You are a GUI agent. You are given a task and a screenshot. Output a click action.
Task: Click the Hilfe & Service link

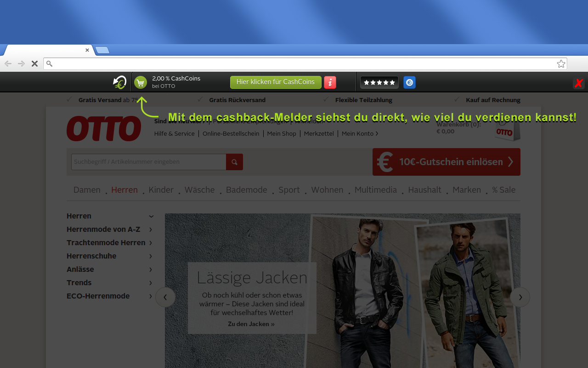point(175,133)
